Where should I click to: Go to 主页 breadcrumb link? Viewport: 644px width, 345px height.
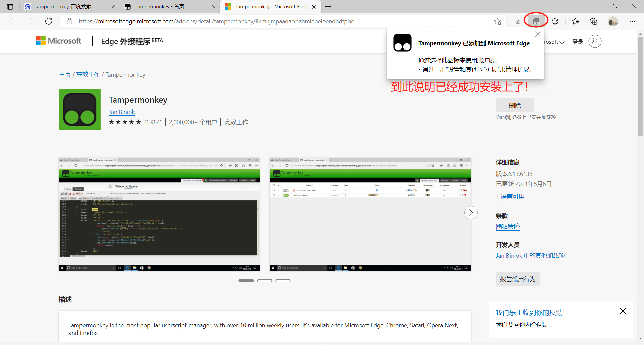[x=65, y=74]
